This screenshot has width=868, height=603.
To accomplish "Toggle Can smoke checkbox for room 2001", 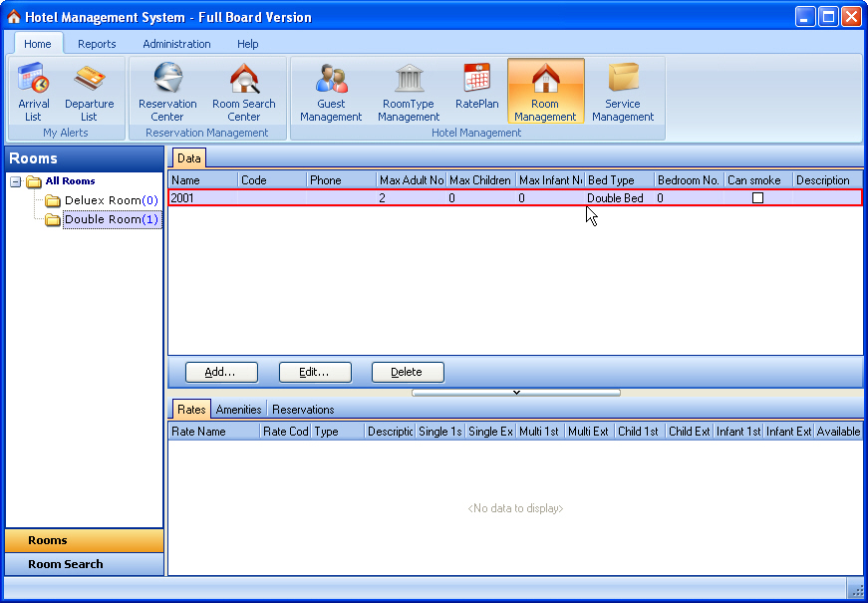I will tap(757, 198).
